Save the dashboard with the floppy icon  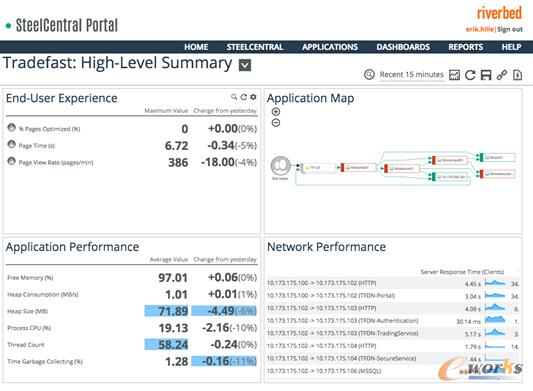[486, 75]
